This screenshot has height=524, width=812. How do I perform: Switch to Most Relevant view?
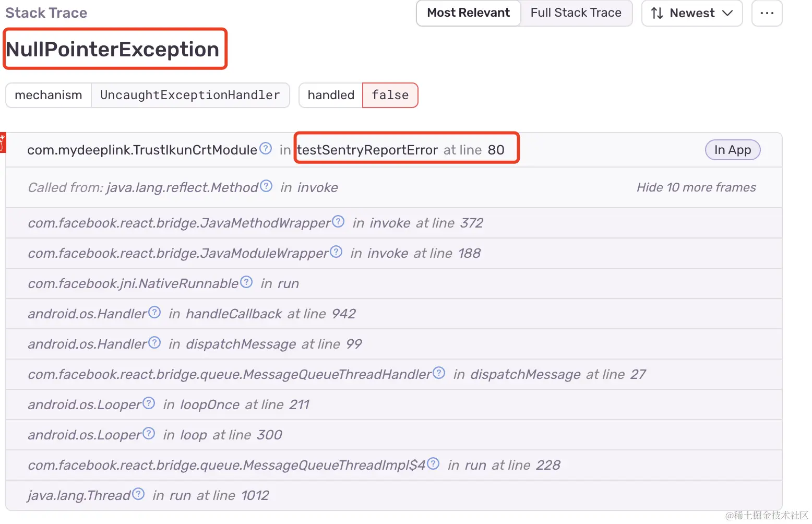pyautogui.click(x=468, y=13)
